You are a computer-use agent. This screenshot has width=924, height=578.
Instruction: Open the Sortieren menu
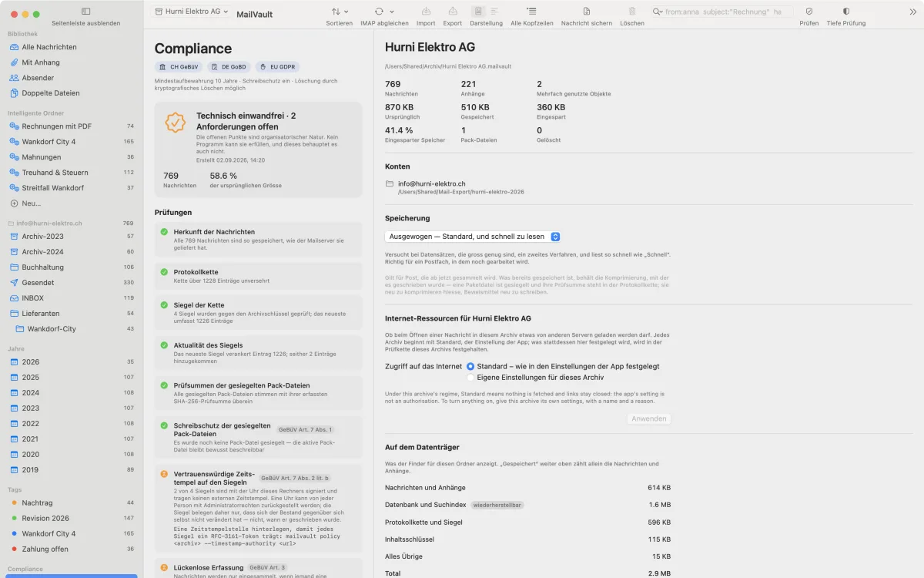(339, 12)
